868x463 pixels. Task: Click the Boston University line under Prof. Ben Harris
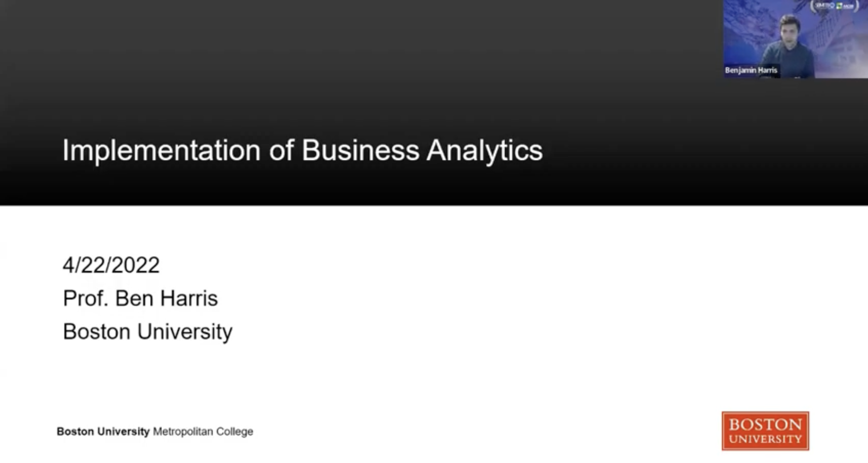[x=147, y=332]
